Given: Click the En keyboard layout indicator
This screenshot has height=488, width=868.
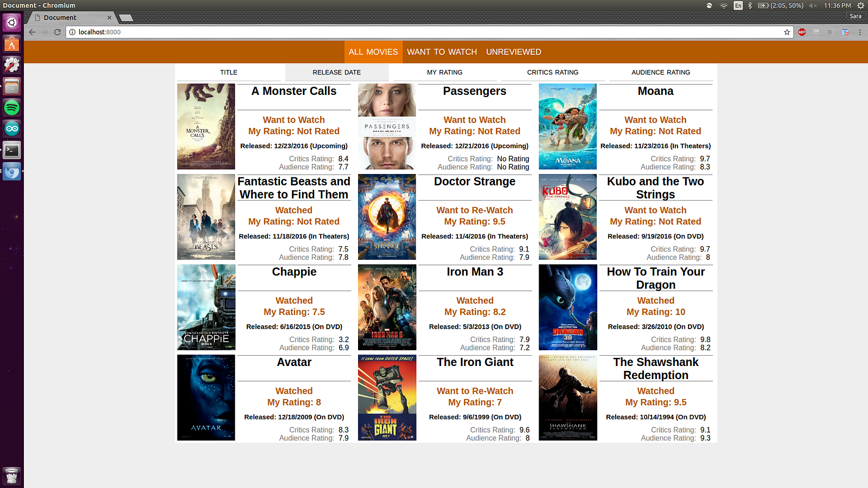Looking at the screenshot, I should 738,5.
